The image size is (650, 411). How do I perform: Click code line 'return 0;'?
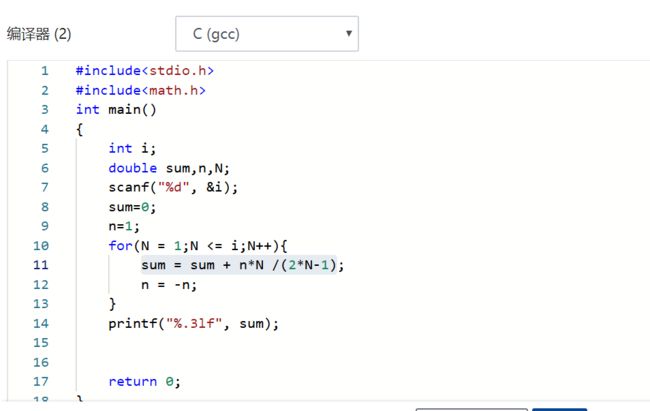pos(145,382)
